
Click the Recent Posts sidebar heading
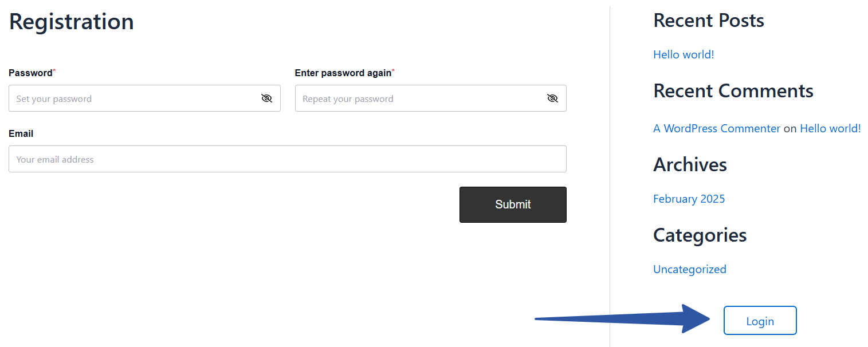pos(708,21)
